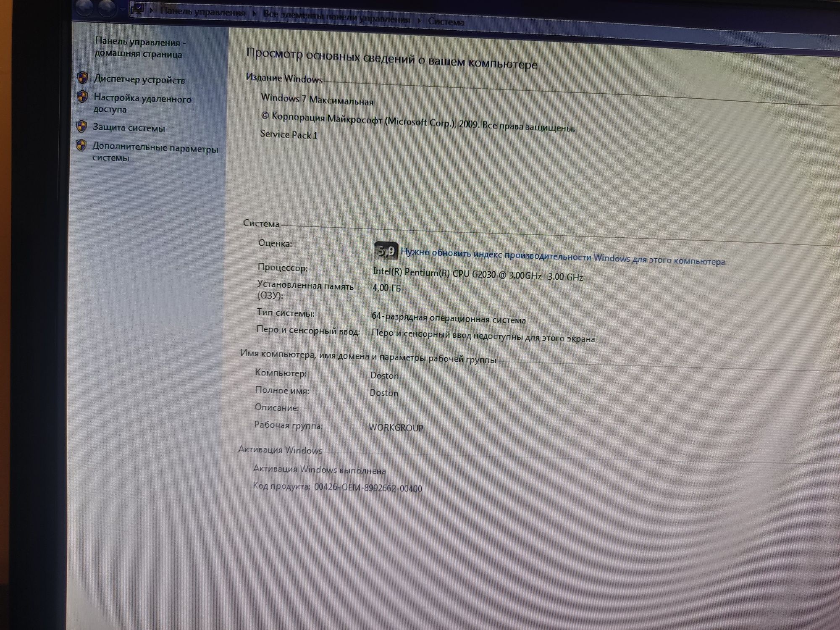Click the WORKGROUP value
Image resolution: width=840 pixels, height=630 pixels.
(x=396, y=428)
